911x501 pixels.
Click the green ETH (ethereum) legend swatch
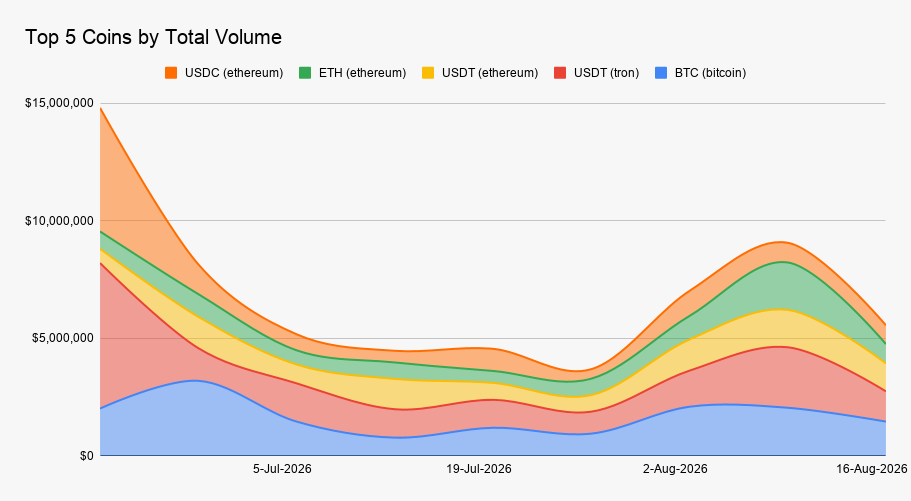click(305, 73)
